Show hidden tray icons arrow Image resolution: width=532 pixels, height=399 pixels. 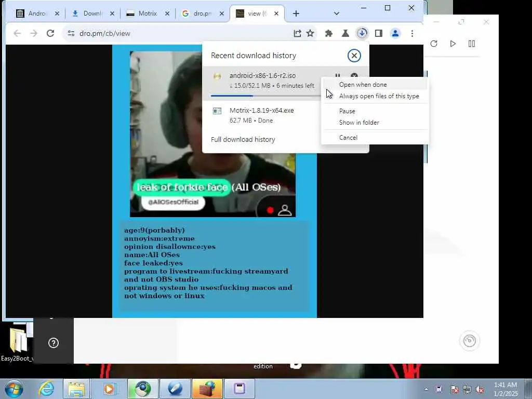coord(426,389)
